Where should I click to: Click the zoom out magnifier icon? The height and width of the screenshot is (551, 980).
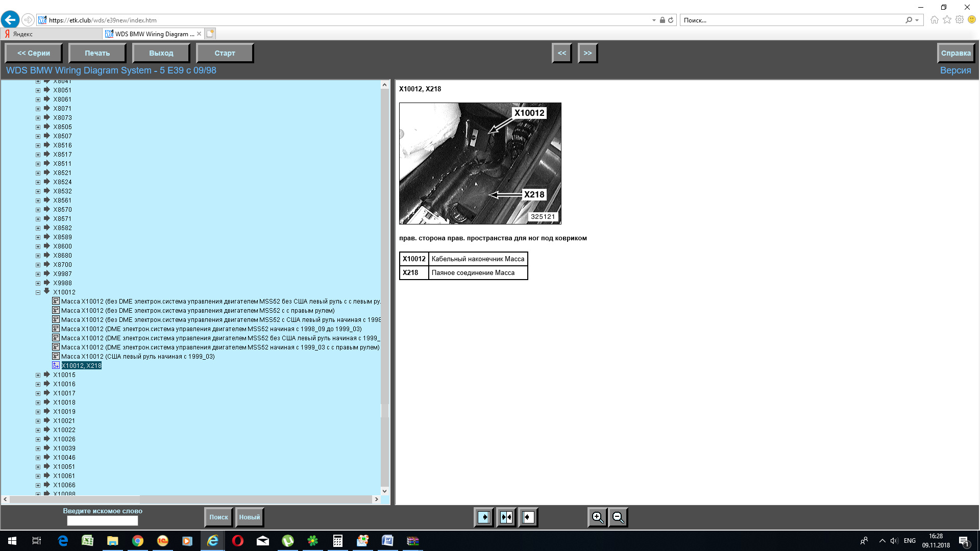point(618,517)
